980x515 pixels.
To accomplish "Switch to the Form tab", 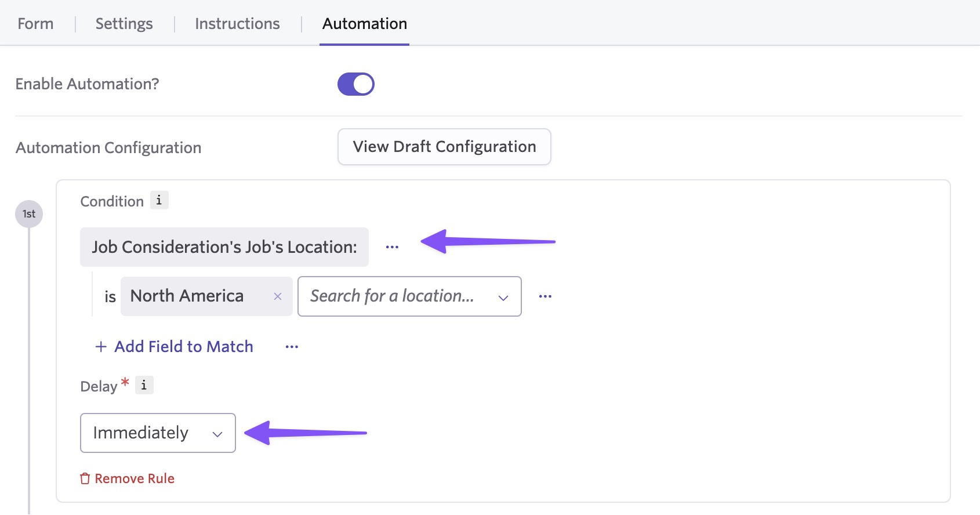I will [x=35, y=24].
